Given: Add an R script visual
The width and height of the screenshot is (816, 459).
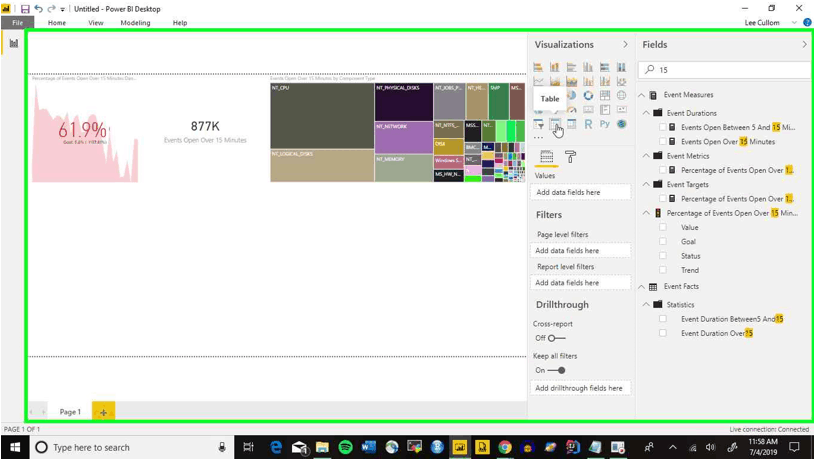Looking at the screenshot, I should tap(588, 124).
